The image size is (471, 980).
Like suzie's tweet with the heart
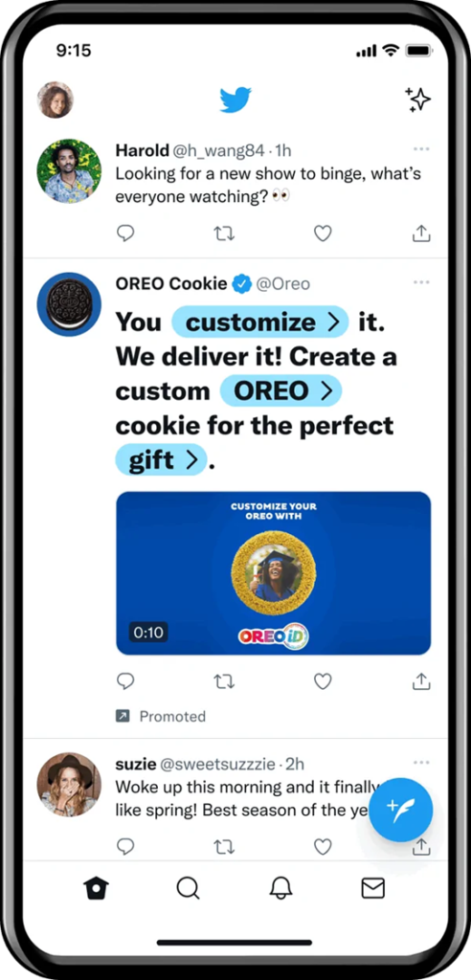pos(322,847)
